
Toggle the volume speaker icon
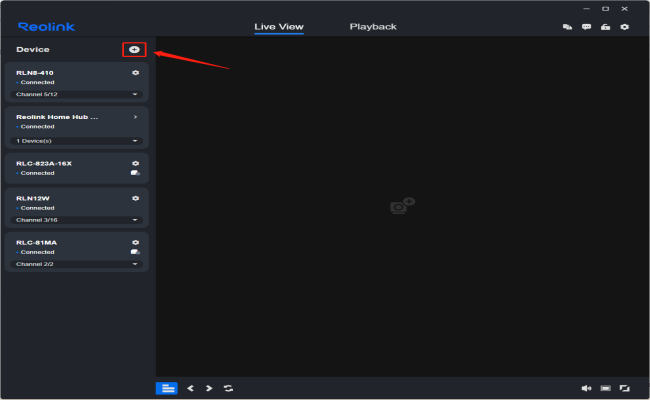587,388
